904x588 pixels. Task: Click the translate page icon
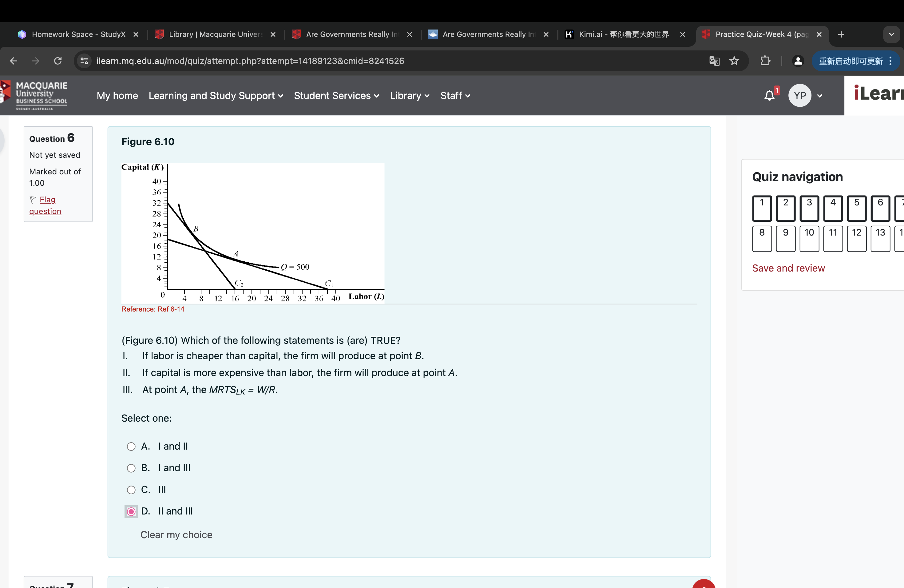715,61
